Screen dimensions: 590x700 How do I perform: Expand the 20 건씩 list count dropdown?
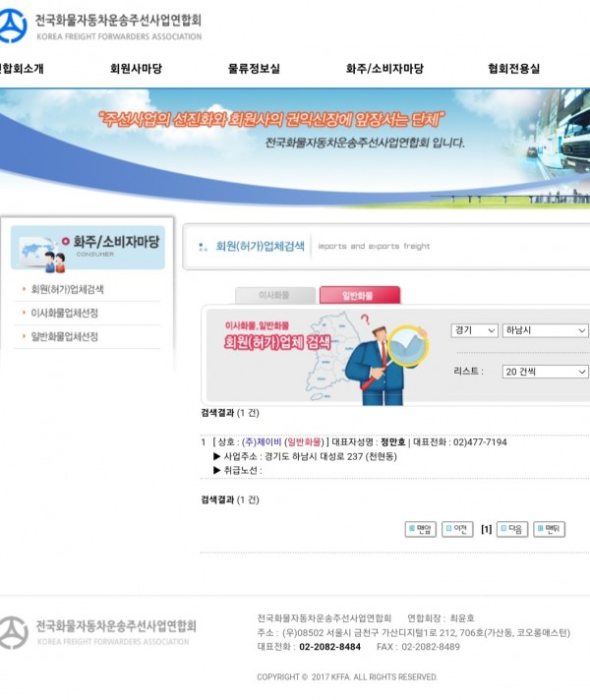click(x=545, y=372)
